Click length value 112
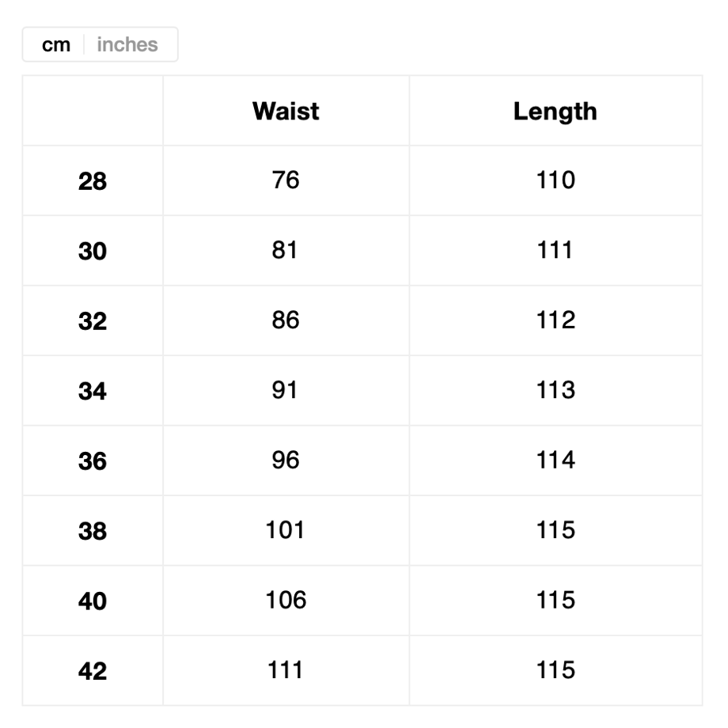 pos(555,320)
